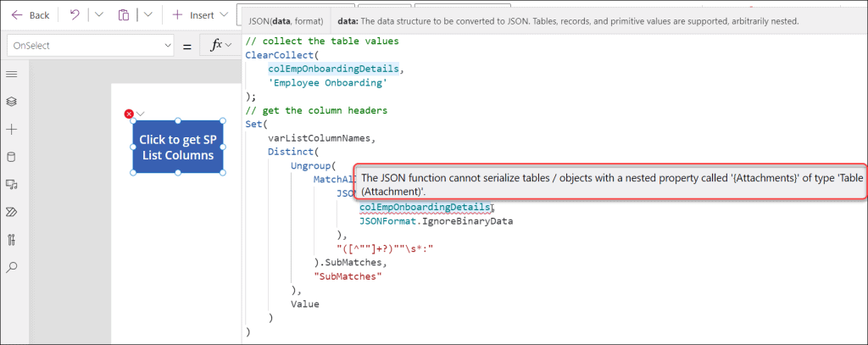
Task: Open the Search pane icon
Action: [11, 268]
